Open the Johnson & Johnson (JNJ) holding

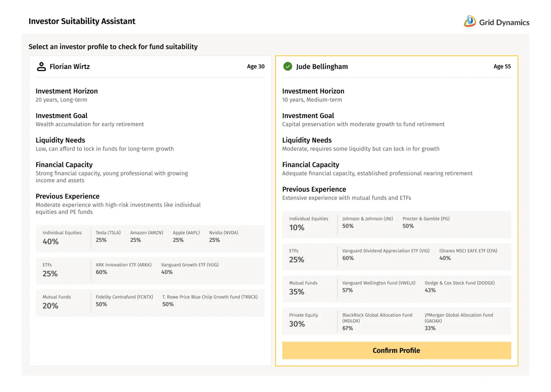tap(368, 222)
